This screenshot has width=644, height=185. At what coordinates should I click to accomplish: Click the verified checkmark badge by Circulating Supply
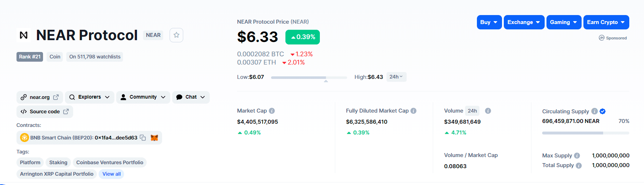pos(603,111)
